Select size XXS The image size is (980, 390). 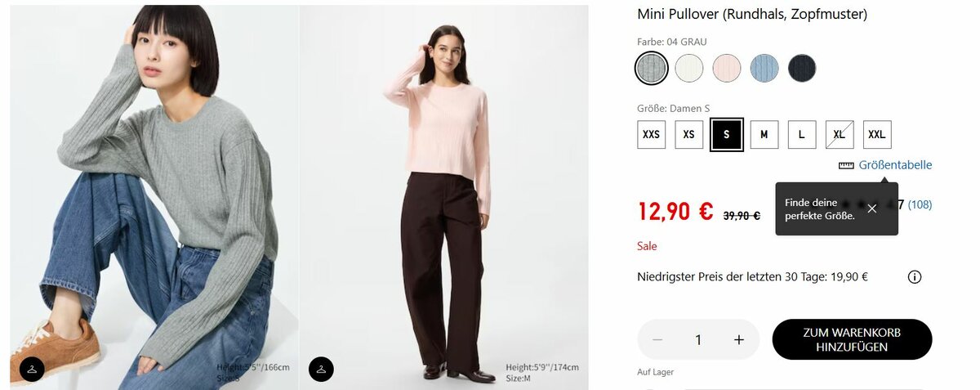coord(652,135)
